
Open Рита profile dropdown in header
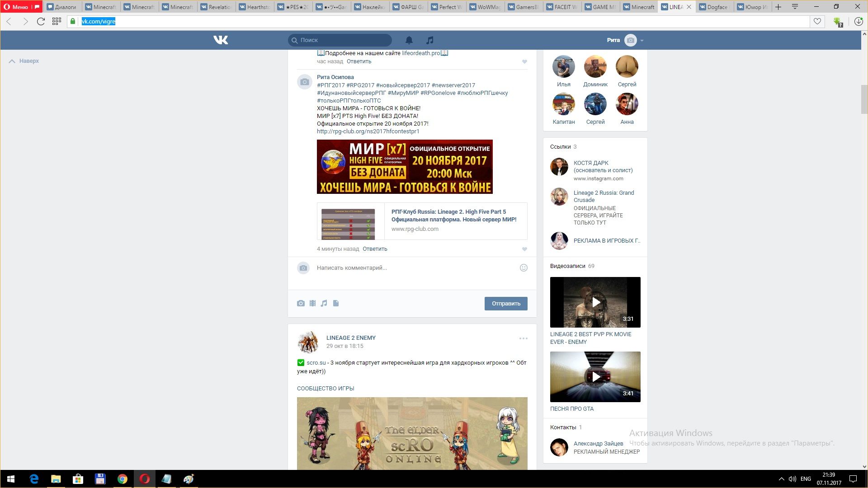[x=625, y=40]
